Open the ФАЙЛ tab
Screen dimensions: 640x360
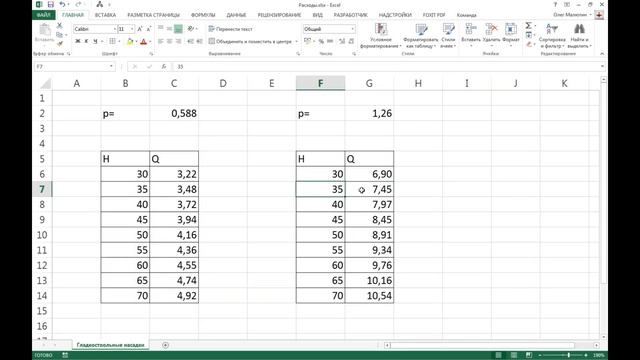point(44,15)
